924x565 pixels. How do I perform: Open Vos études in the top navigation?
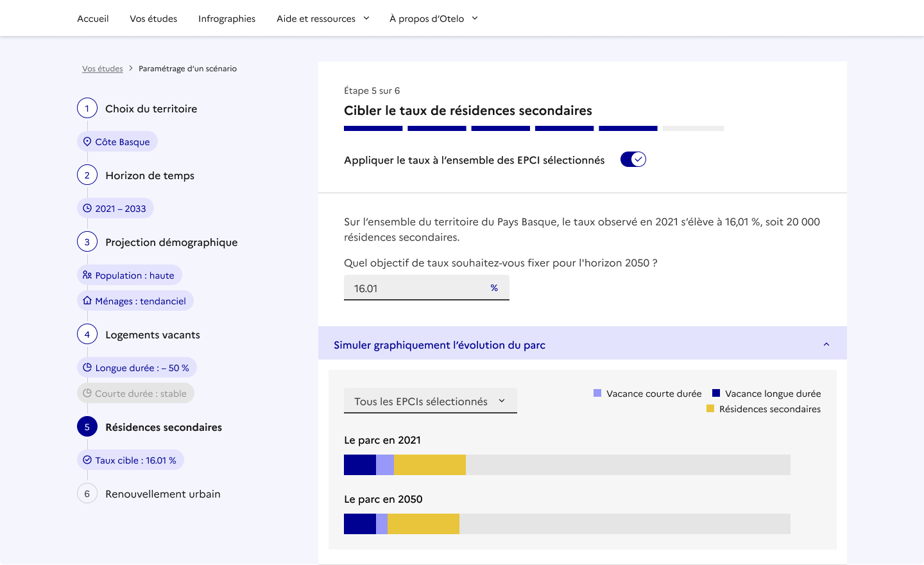[153, 19]
